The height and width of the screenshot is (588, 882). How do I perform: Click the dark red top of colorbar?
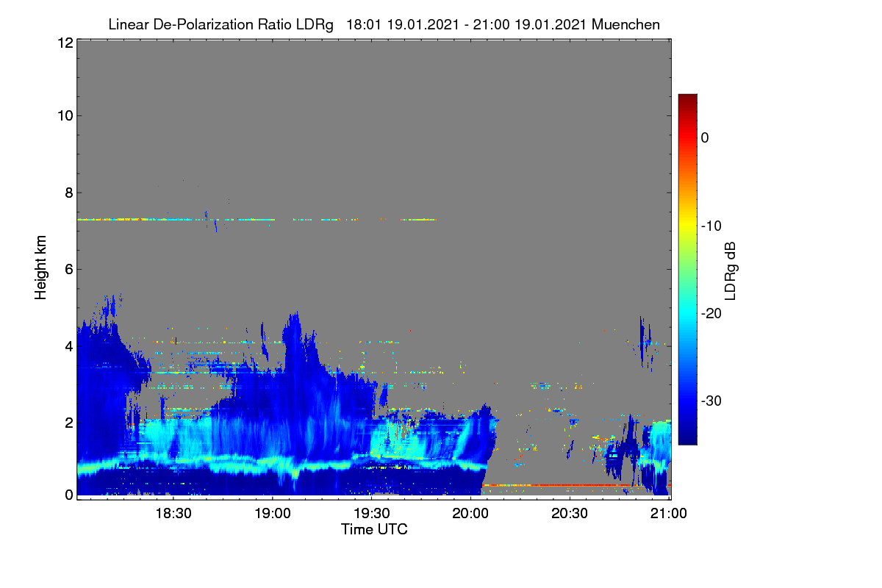click(x=687, y=100)
